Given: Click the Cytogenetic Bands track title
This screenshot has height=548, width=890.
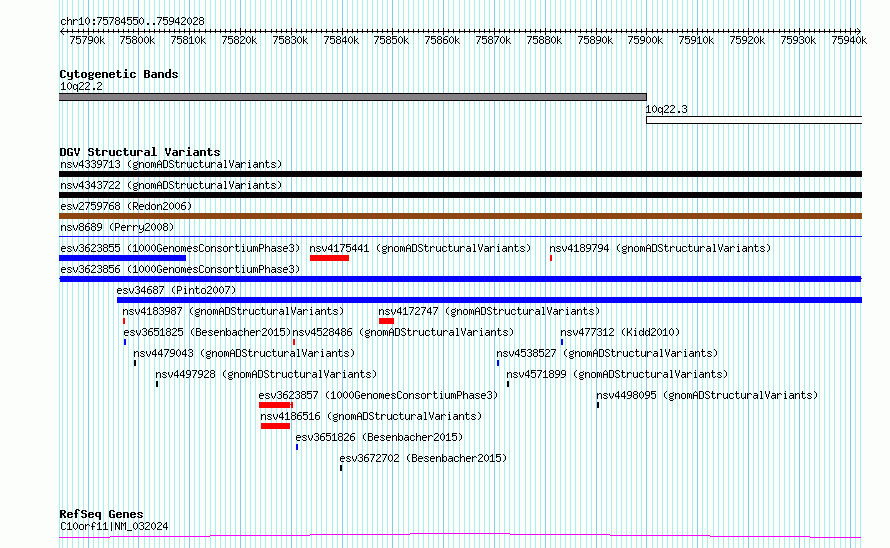Looking at the screenshot, I should [x=119, y=74].
